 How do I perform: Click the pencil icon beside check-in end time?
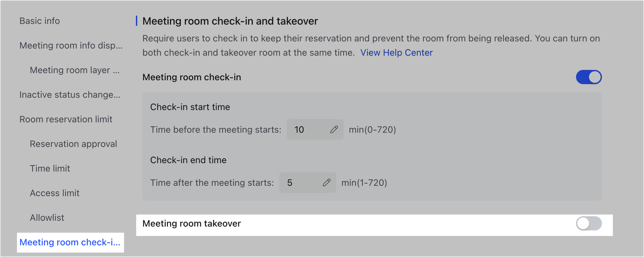click(x=327, y=183)
